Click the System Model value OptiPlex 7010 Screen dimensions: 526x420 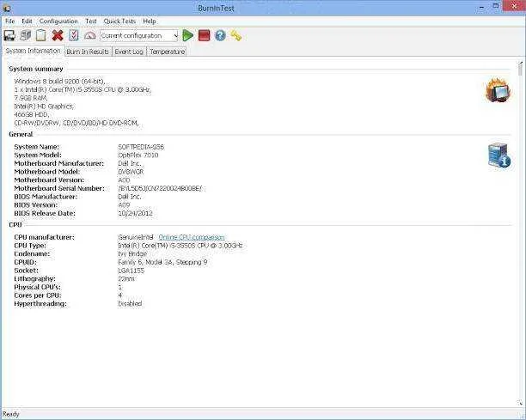point(138,155)
